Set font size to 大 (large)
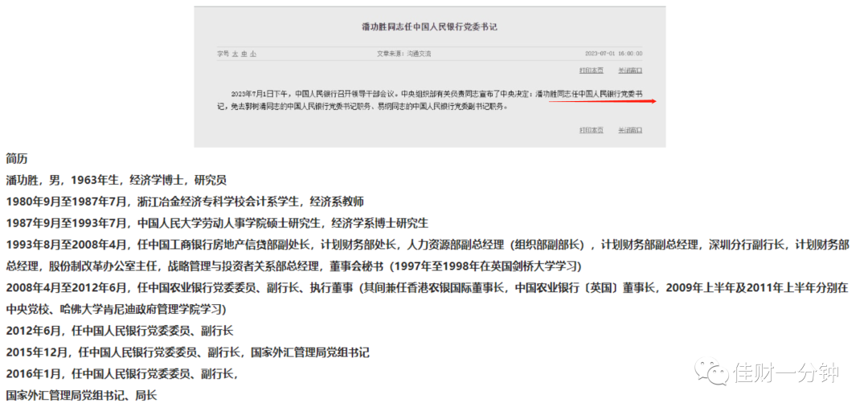 pos(234,54)
